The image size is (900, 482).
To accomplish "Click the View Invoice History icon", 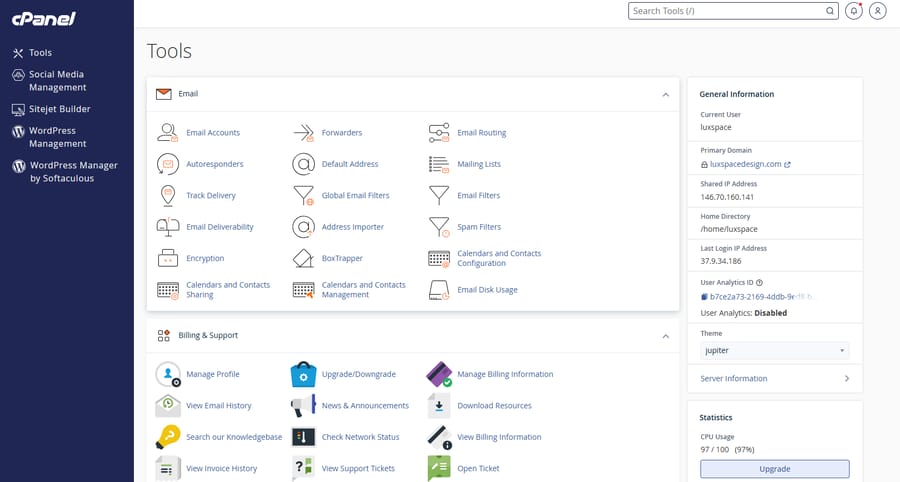I will tap(168, 469).
